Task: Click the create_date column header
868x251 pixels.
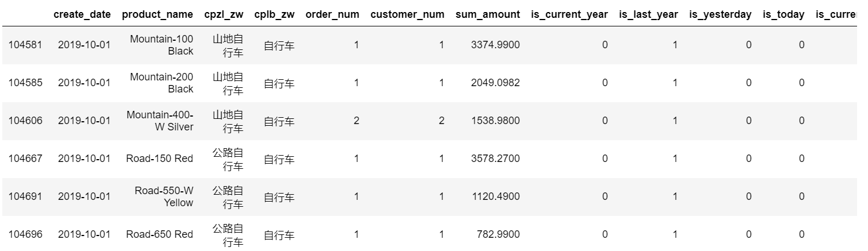Action: (82, 14)
